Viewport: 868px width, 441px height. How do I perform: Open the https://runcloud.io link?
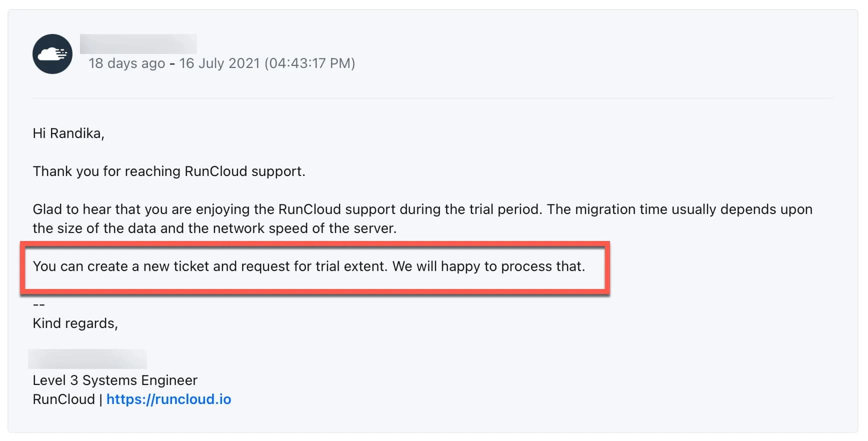(168, 399)
